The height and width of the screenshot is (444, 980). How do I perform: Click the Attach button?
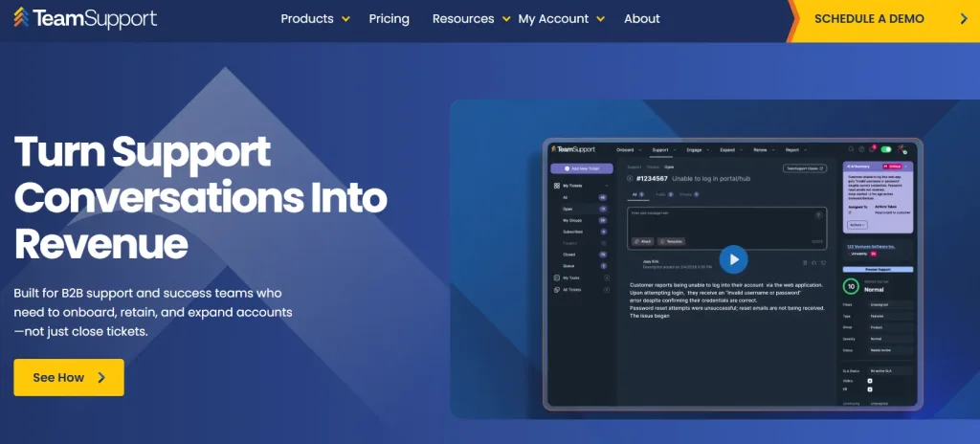[x=642, y=241]
